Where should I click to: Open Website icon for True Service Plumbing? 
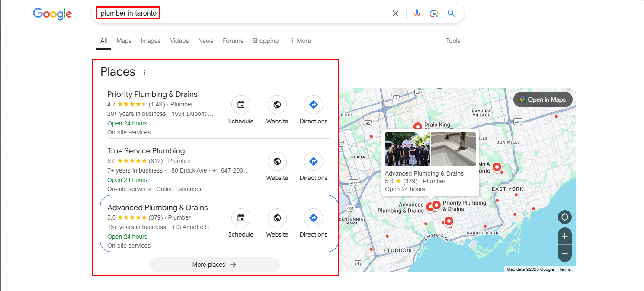(277, 161)
